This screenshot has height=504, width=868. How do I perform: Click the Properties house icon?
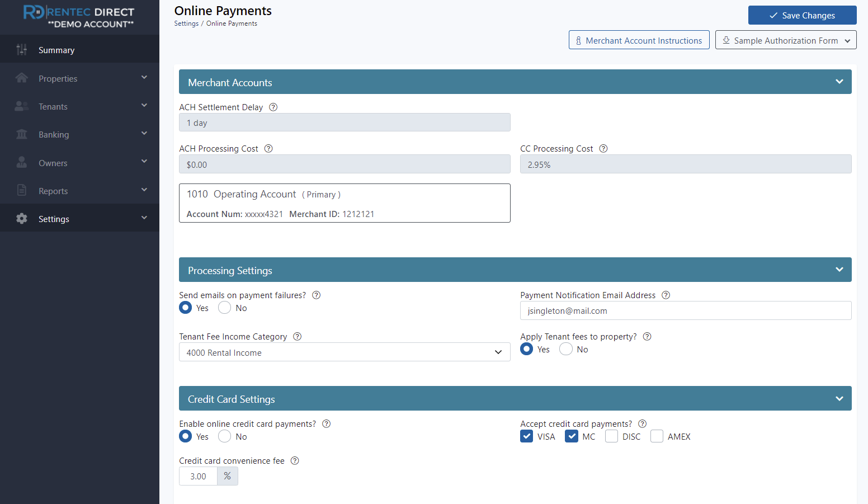click(21, 78)
